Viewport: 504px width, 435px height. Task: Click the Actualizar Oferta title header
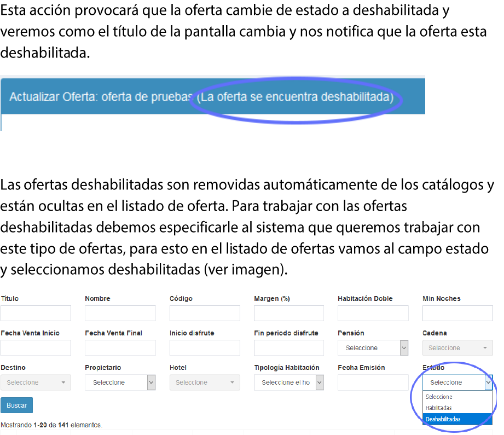pyautogui.click(x=213, y=96)
